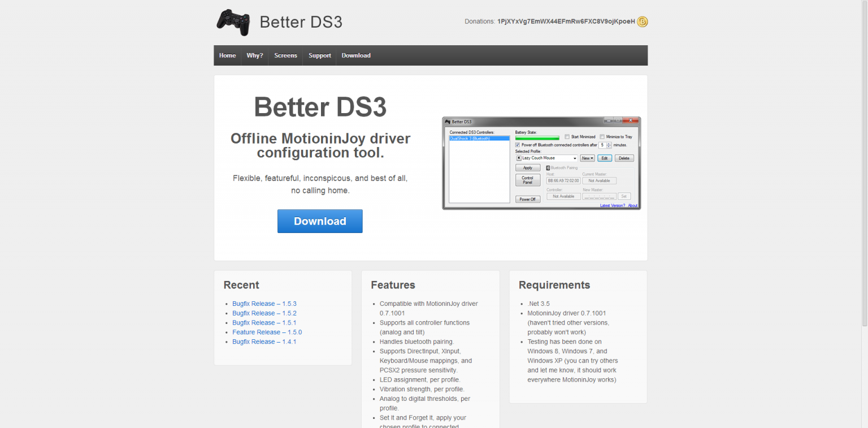Go to the Screens navigation page
868x428 pixels.
tap(285, 55)
